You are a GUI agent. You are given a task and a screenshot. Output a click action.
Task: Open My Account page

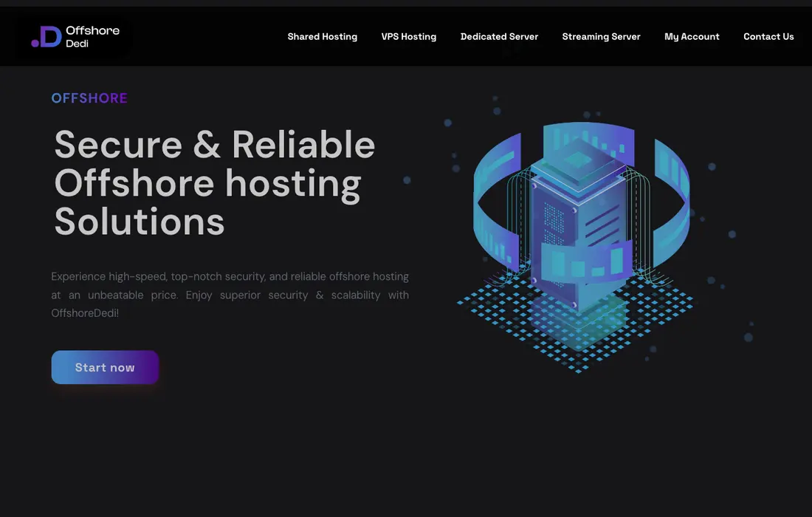tap(692, 37)
